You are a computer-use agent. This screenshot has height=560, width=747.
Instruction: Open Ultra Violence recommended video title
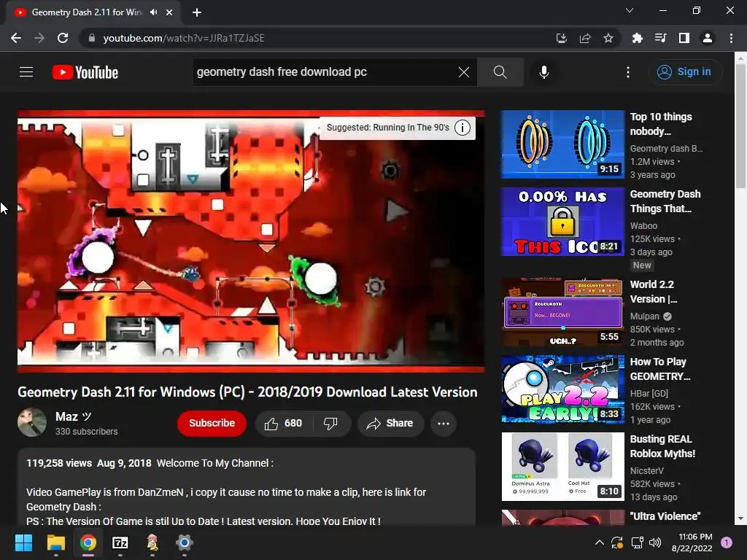tap(665, 516)
